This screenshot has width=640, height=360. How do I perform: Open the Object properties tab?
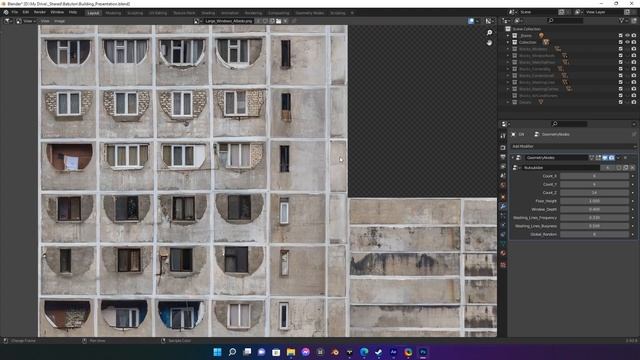pos(503,196)
